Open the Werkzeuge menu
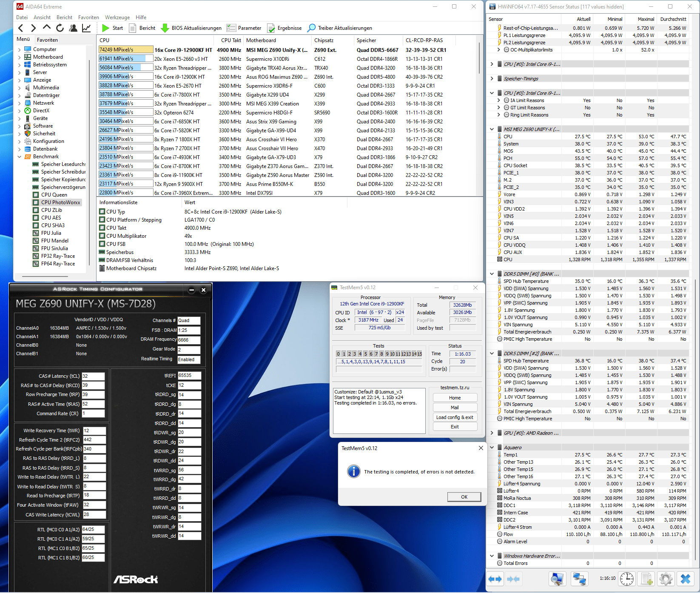This screenshot has height=593, width=700. click(x=117, y=17)
